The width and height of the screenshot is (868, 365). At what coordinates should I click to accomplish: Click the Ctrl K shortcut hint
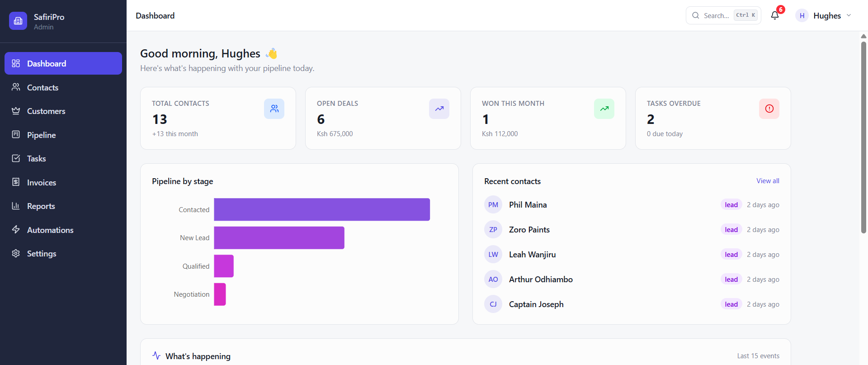click(745, 15)
